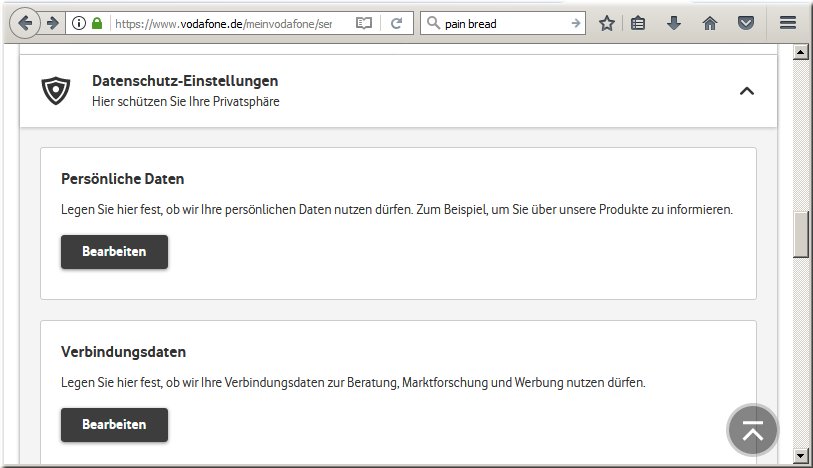
Task: Open the downloads arrow icon
Action: tap(674, 23)
